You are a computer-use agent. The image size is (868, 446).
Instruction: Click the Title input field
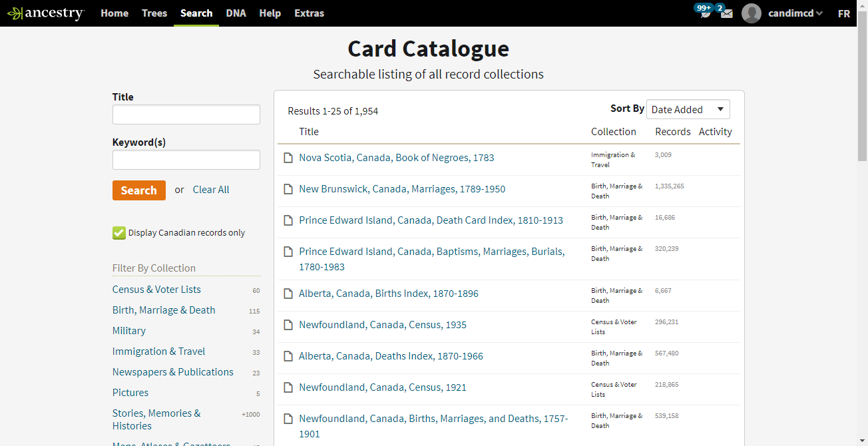click(x=186, y=114)
